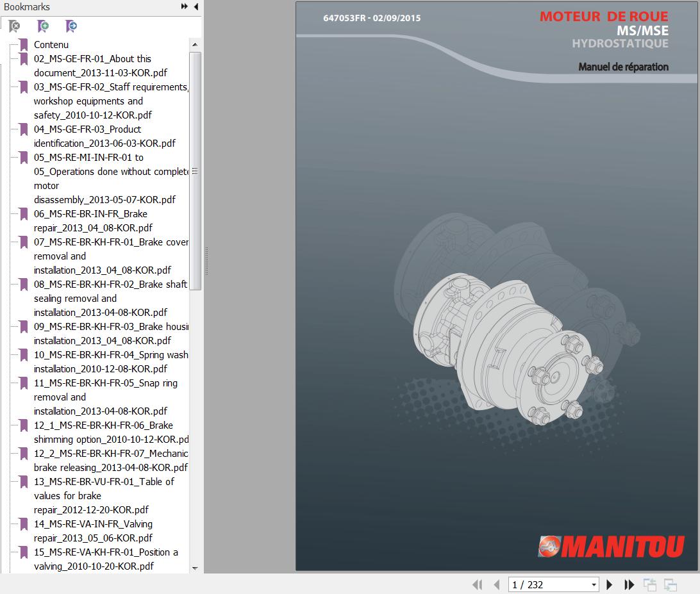The height and width of the screenshot is (594, 700).
Task: Click the bookmarks scrollbar down arrow
Action: 195,568
